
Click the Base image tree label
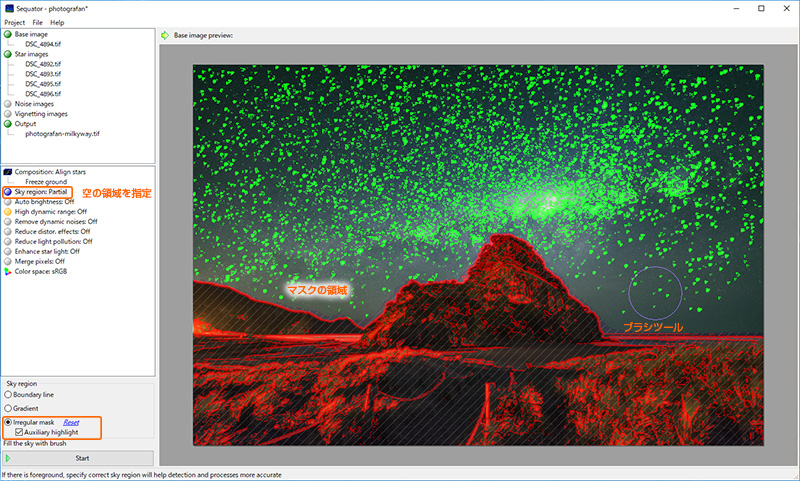[x=31, y=34]
